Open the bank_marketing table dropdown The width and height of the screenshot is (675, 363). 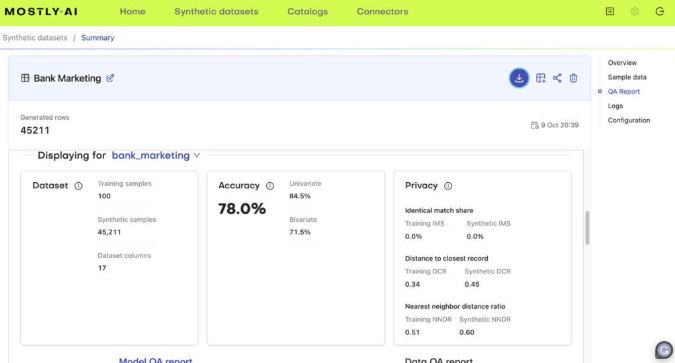pyautogui.click(x=155, y=155)
